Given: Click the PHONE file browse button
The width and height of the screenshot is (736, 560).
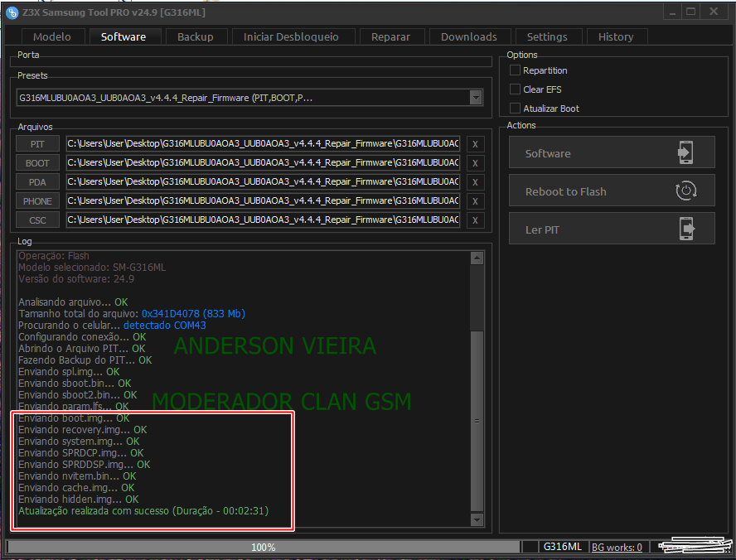Looking at the screenshot, I should coord(37,200).
